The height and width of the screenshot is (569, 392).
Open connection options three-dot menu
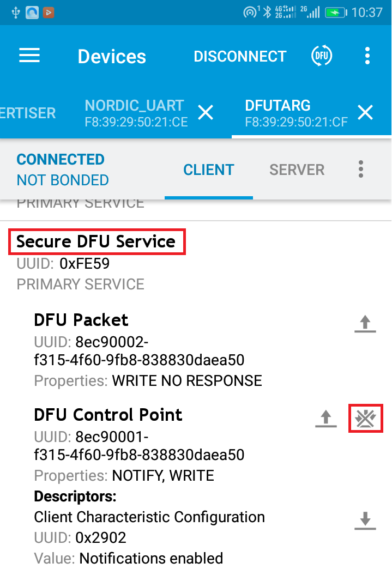coord(360,170)
